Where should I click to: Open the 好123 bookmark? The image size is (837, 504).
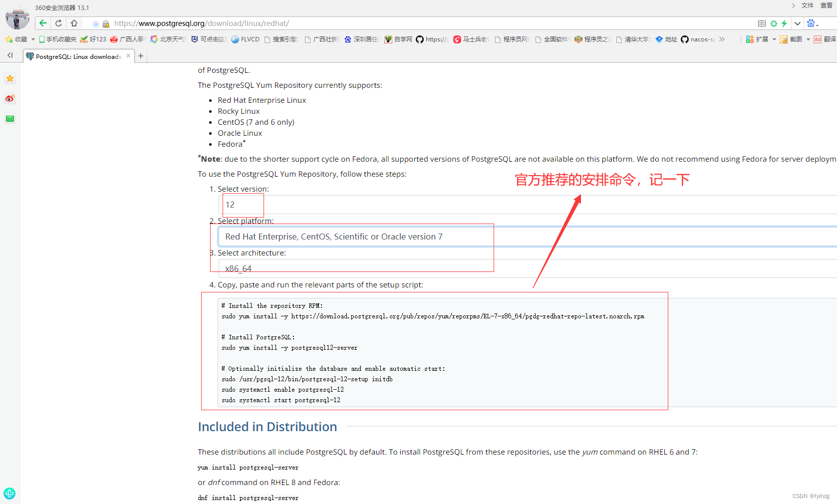tap(94, 39)
